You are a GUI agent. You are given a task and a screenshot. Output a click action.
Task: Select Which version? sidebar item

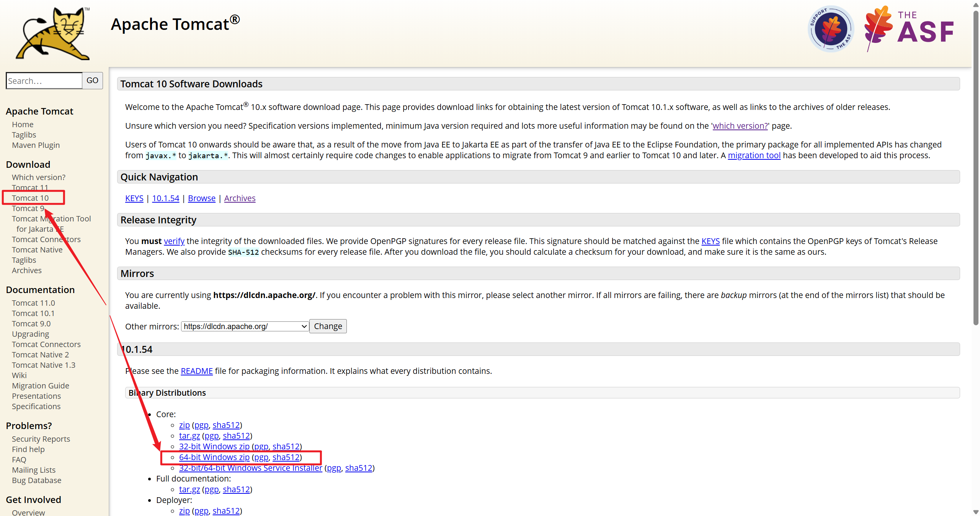click(39, 177)
